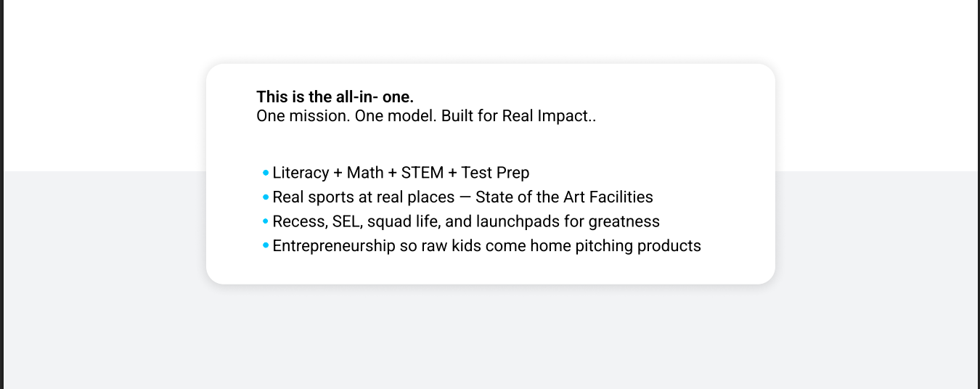This screenshot has width=980, height=389.
Task: Click the word "Entrepreneurship" in last bullet
Action: (x=333, y=246)
